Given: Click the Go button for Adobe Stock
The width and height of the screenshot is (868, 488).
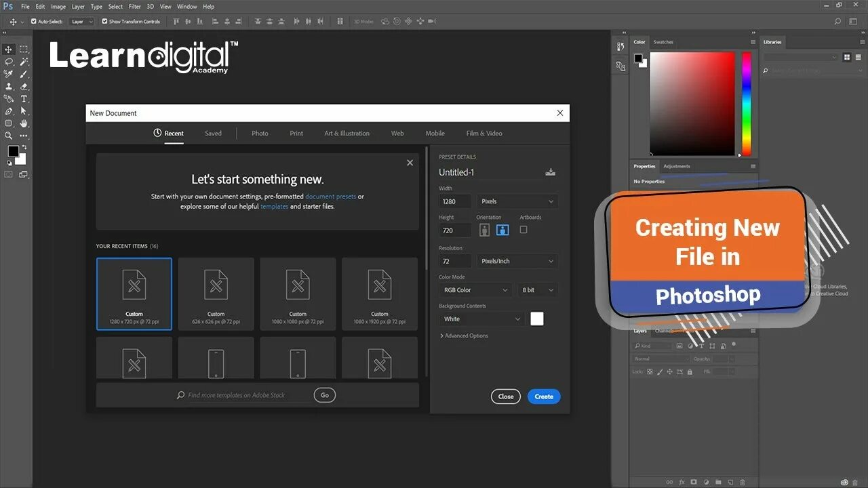Looking at the screenshot, I should pyautogui.click(x=325, y=395).
